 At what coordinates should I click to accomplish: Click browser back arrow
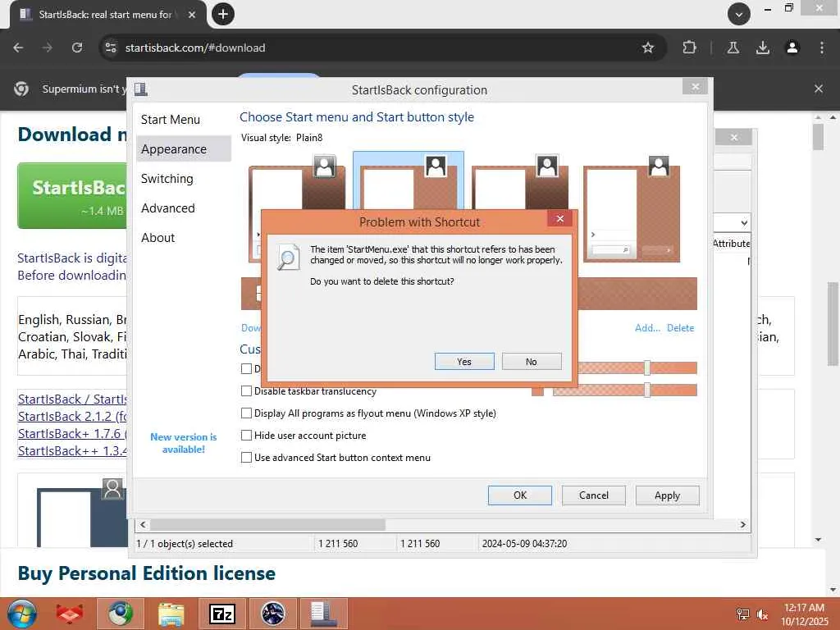point(18,48)
